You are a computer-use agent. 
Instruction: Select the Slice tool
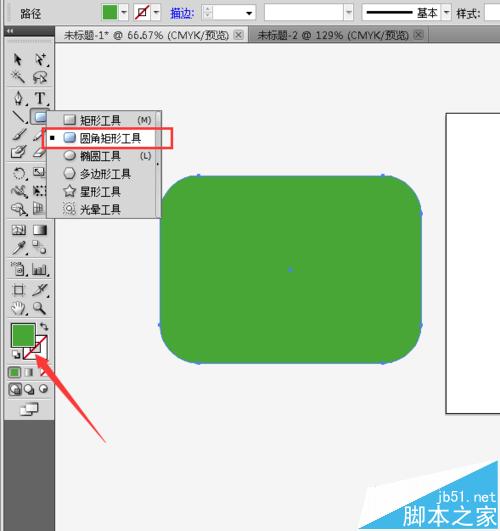40,290
